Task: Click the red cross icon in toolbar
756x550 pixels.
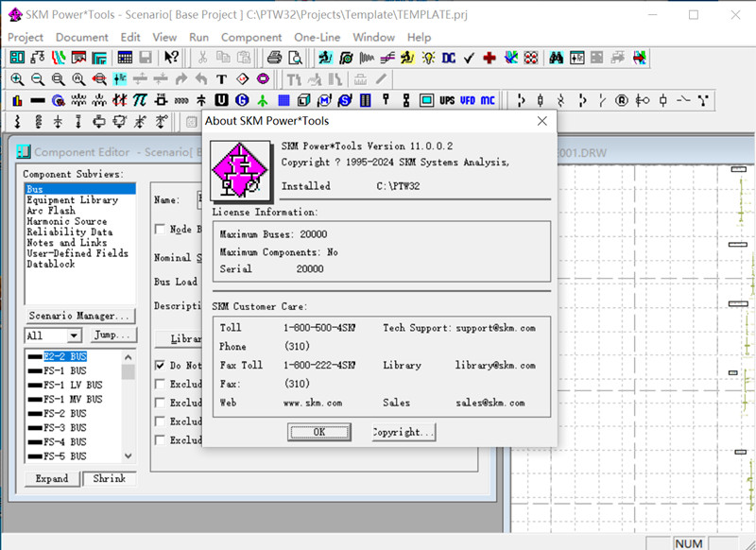Action: (x=490, y=58)
